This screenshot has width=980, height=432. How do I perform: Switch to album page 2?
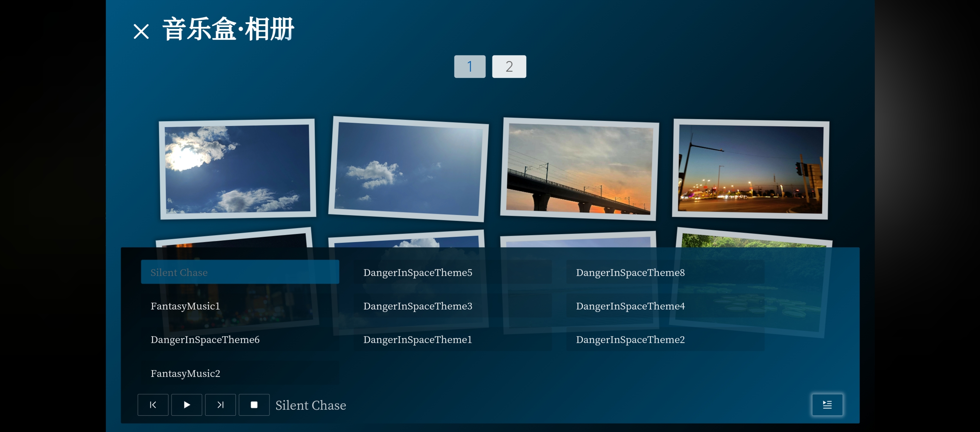[509, 67]
